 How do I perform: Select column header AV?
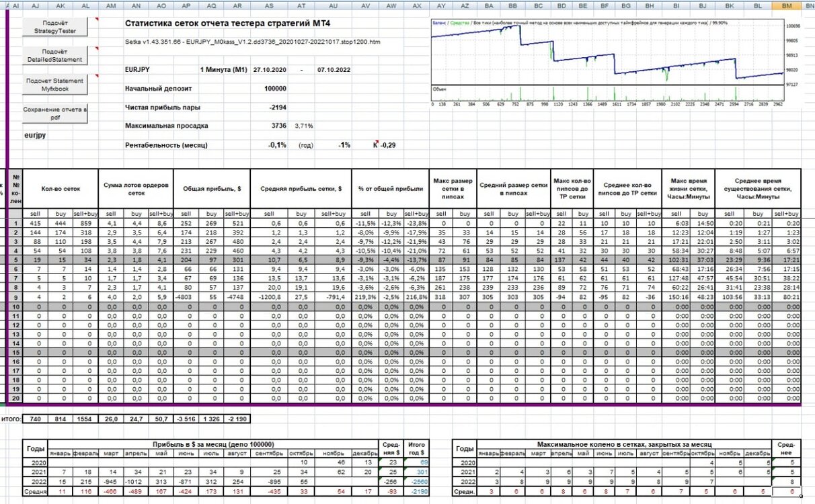pos(366,5)
